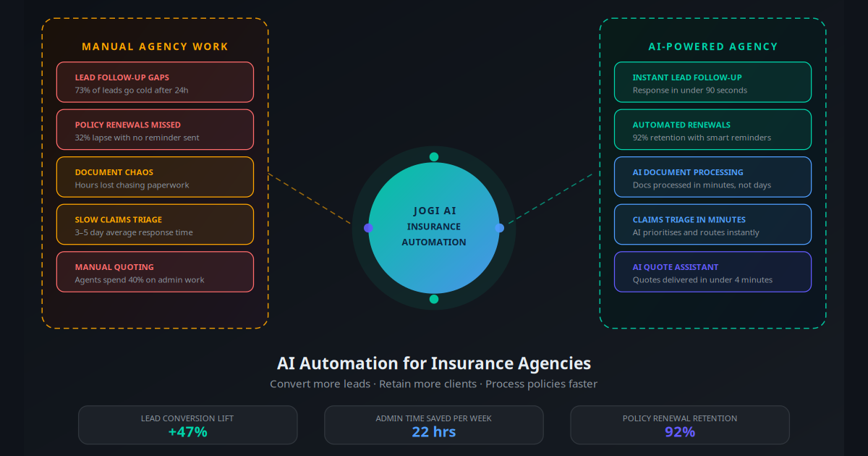The image size is (868, 456).
Task: Click the blue dot right of Jogi AI circle
Action: tap(500, 228)
